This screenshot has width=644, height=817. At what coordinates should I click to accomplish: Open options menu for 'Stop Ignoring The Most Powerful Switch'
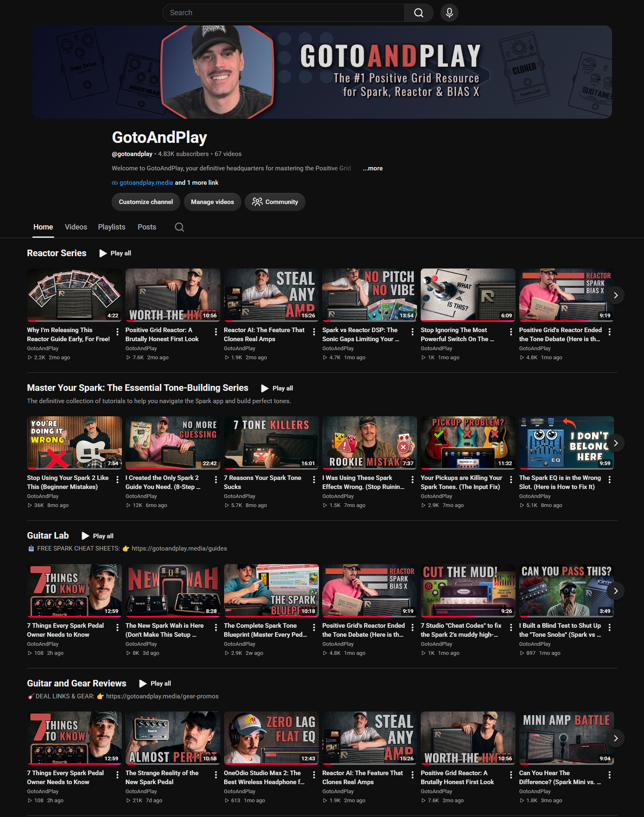click(x=511, y=332)
